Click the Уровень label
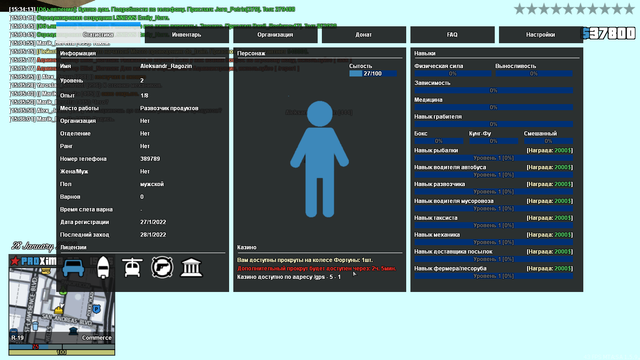Screen dimensions: 640x360 point(71,80)
